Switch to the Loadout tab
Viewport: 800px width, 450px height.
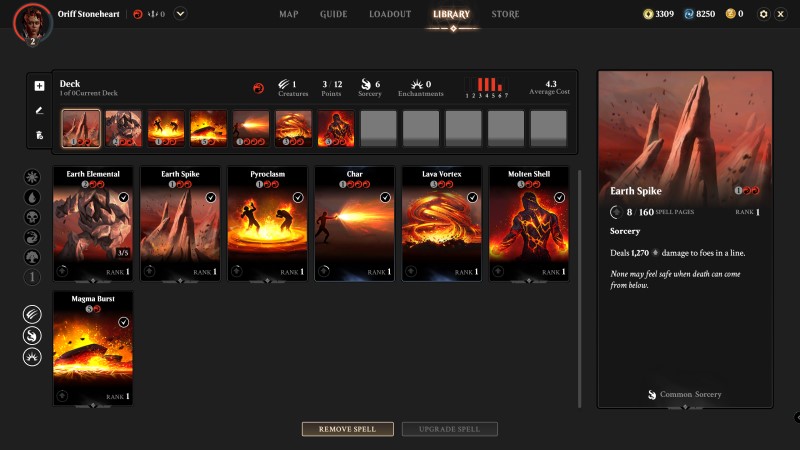point(390,14)
